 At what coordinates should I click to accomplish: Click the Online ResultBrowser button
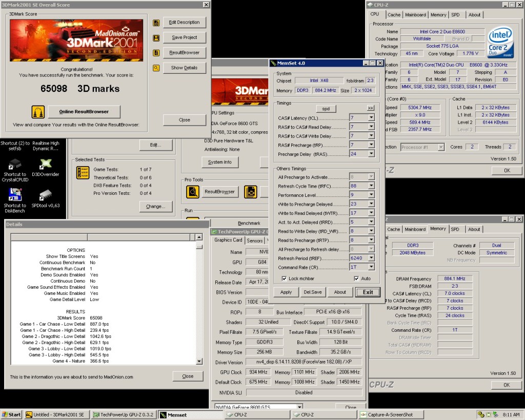pos(84,112)
